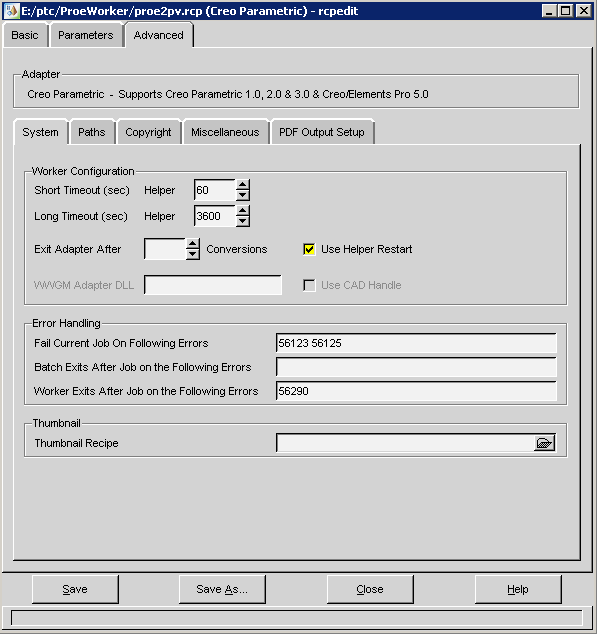Viewport: 597px width, 634px height.
Task: Decrease the Short Timeout Helper value
Action: (242, 195)
